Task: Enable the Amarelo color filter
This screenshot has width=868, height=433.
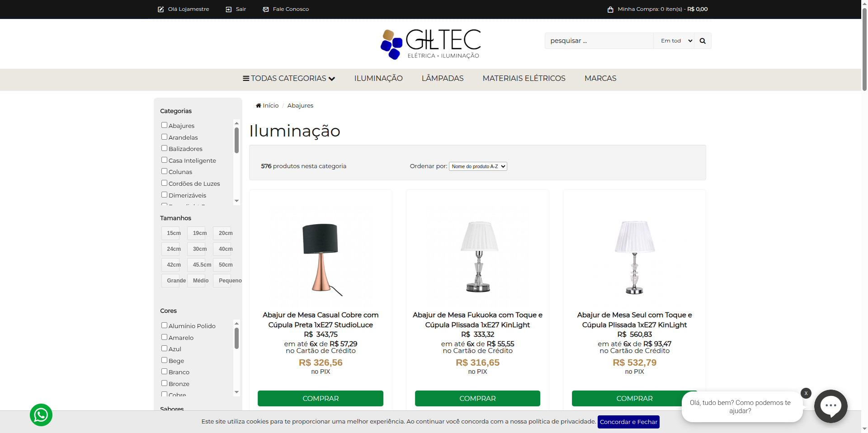Action: (x=164, y=337)
